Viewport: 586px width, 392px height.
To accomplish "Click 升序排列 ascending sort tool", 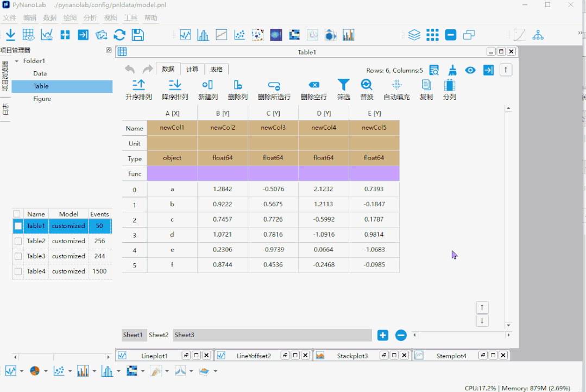I will point(138,90).
